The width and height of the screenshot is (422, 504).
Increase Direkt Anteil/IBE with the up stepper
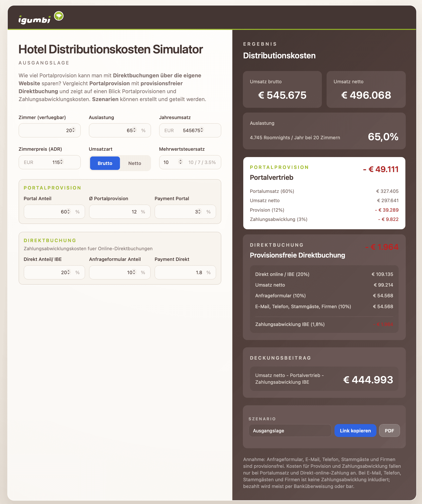69,271
